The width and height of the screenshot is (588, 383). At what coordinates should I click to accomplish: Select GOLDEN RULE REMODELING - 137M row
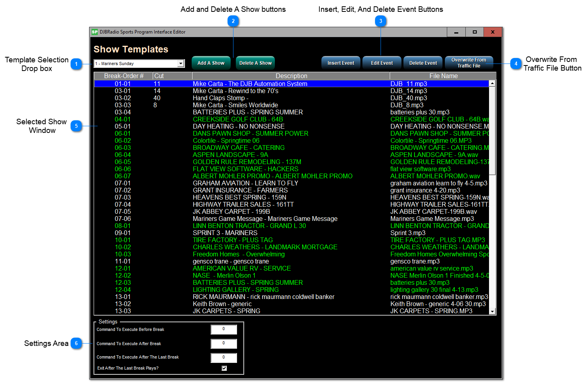[292, 162]
